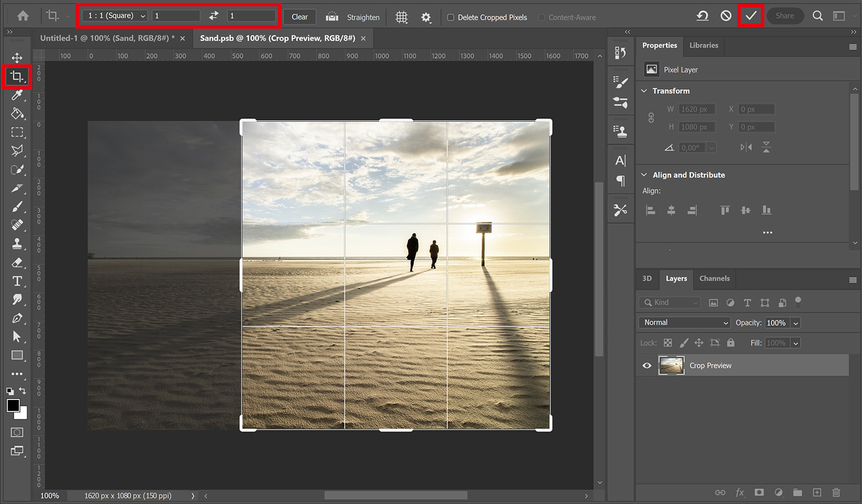Viewport: 862px width, 504px height.
Task: Open the crop overlay grid options
Action: click(401, 17)
